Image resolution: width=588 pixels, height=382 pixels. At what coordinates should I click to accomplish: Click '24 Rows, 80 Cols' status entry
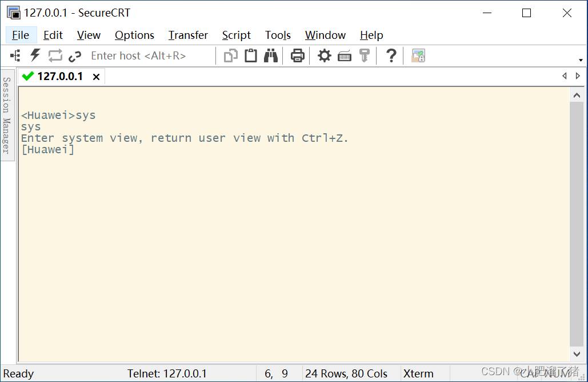pos(346,374)
